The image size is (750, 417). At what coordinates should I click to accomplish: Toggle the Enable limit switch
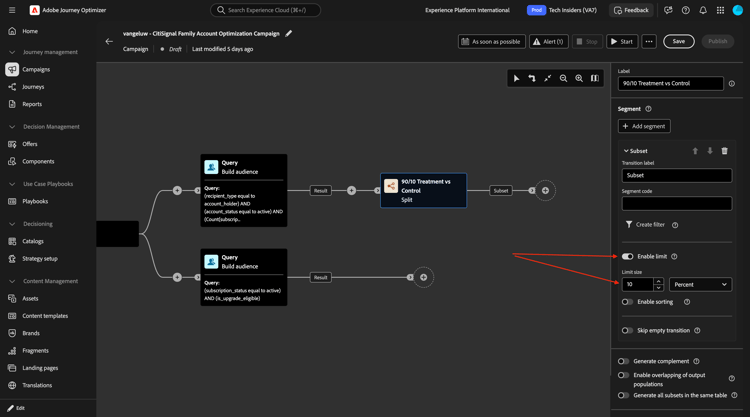point(627,257)
